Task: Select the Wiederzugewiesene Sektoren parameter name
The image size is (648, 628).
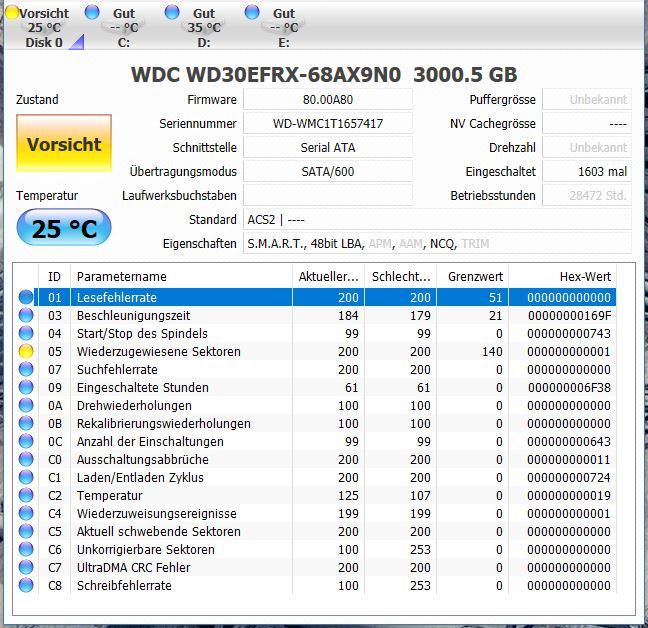Action: click(x=159, y=352)
